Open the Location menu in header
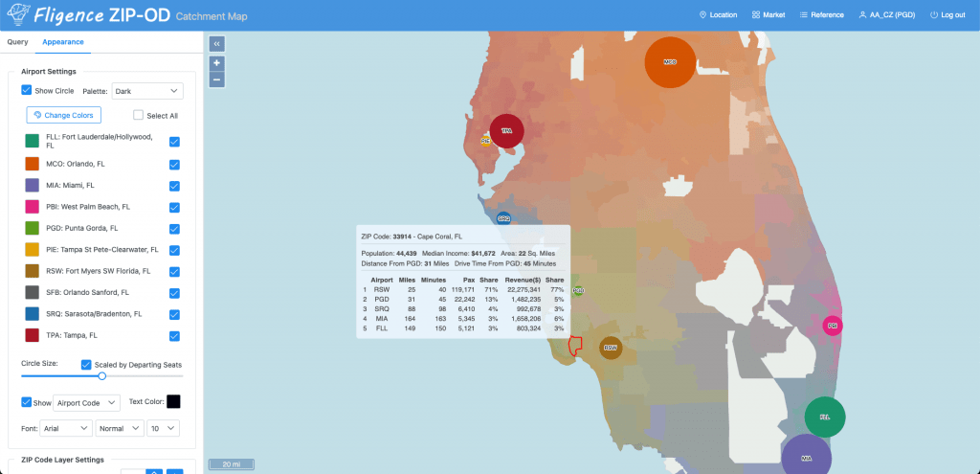Viewport: 980px width, 474px height. tap(718, 15)
